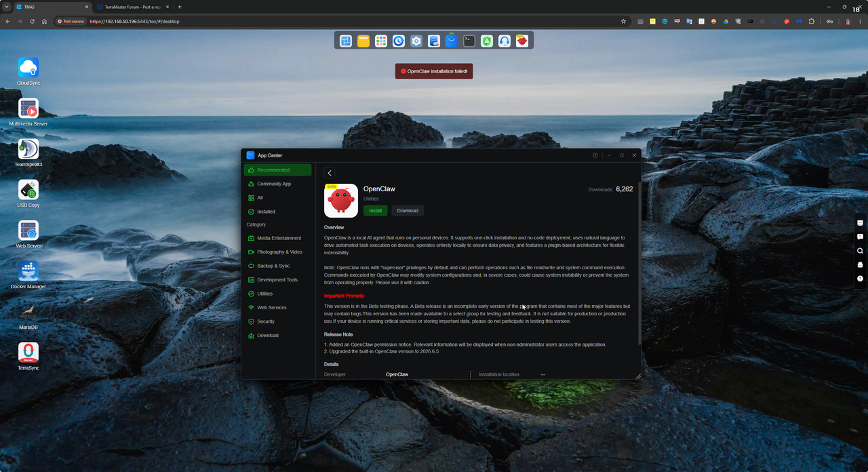
Task: Open the green shield security dock icon
Action: (487, 41)
